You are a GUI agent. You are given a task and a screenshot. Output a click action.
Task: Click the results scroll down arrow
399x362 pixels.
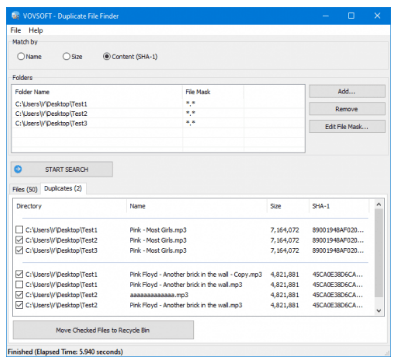pos(379,311)
